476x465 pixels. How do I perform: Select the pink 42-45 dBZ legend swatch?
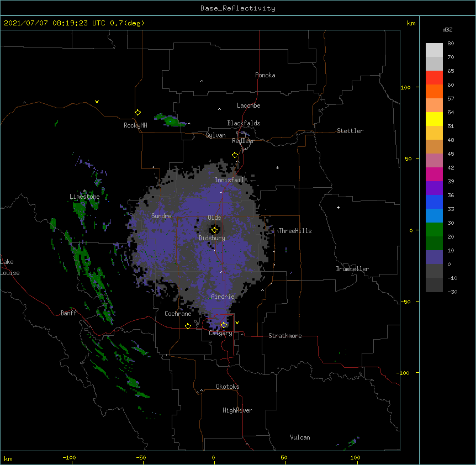coord(434,161)
